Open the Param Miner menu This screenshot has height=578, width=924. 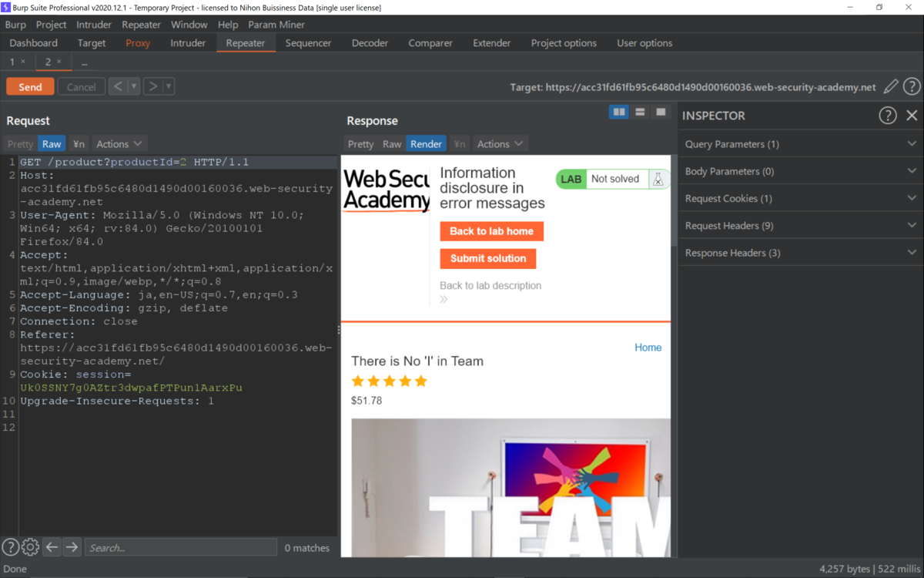276,25
